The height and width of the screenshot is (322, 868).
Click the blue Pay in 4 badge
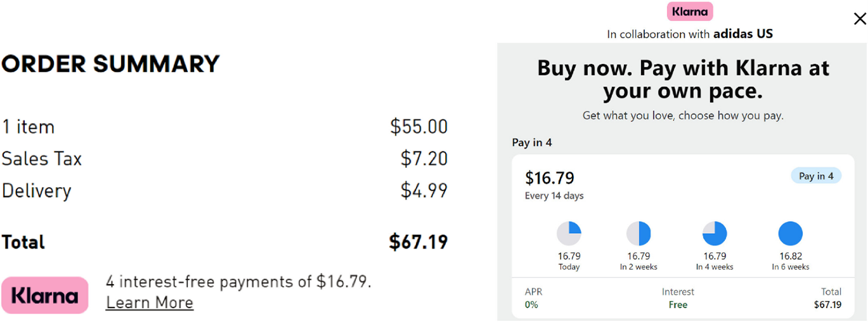816,176
